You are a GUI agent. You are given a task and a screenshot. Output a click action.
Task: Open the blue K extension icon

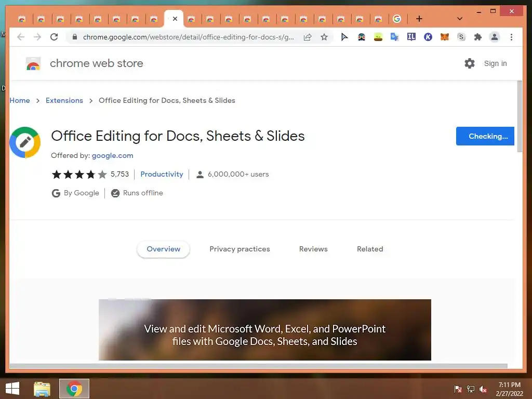[x=428, y=37]
